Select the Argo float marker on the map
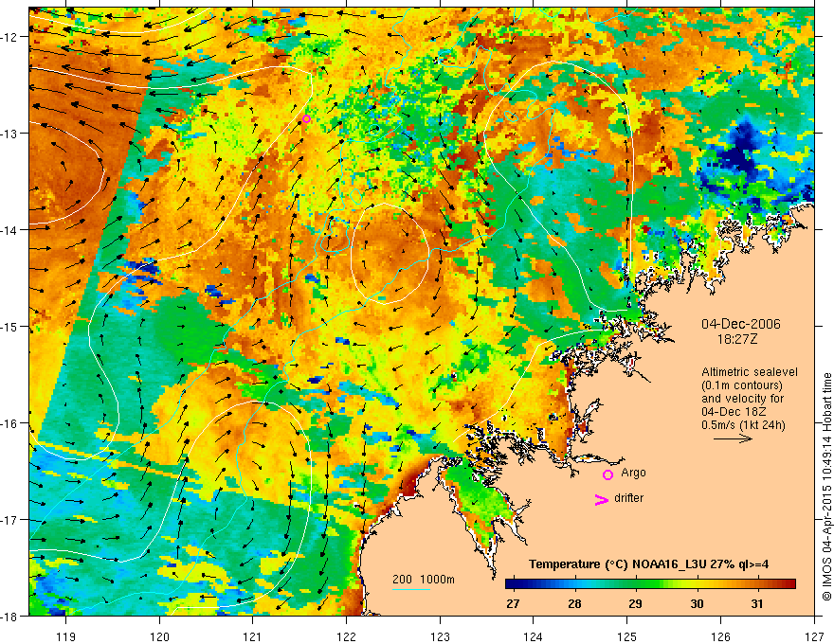Image resolution: width=834 pixels, height=644 pixels. tap(306, 118)
